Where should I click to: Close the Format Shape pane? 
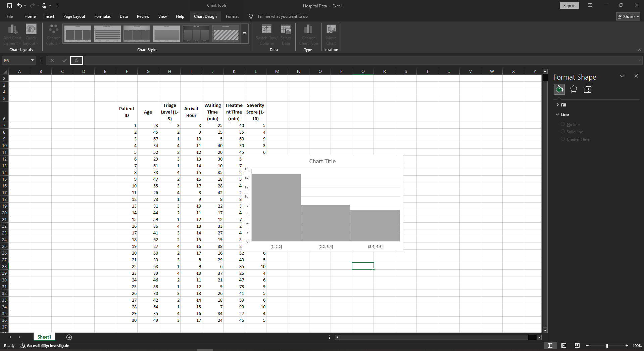click(636, 76)
